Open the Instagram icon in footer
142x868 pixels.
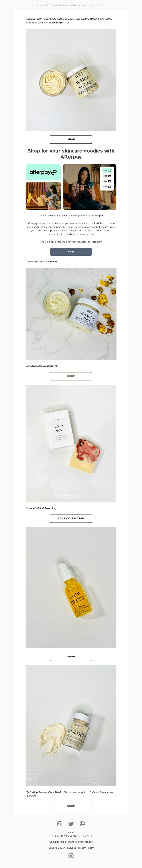pos(60,823)
